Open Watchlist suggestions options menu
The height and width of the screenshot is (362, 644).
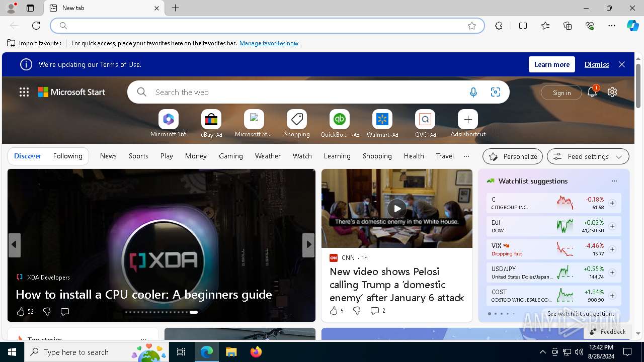tap(614, 181)
